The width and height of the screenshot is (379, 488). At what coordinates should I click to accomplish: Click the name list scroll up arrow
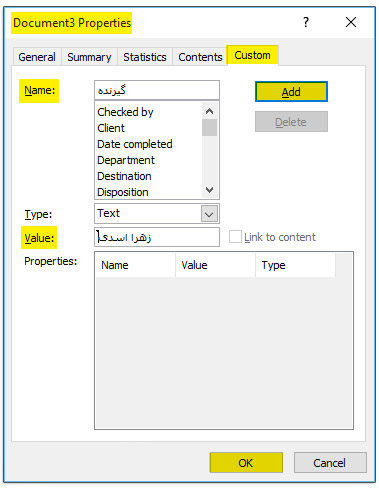click(209, 111)
